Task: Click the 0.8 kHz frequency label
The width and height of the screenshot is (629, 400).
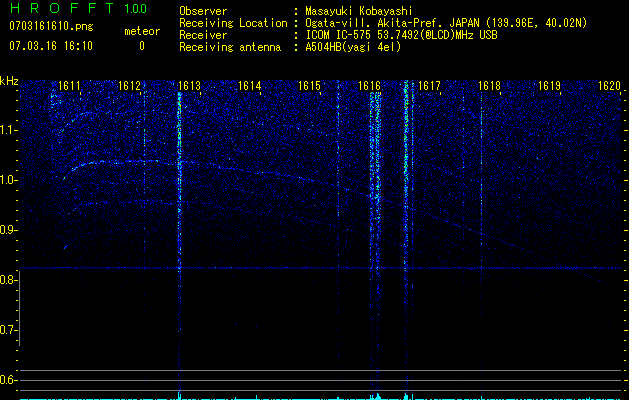Action: click(8, 280)
